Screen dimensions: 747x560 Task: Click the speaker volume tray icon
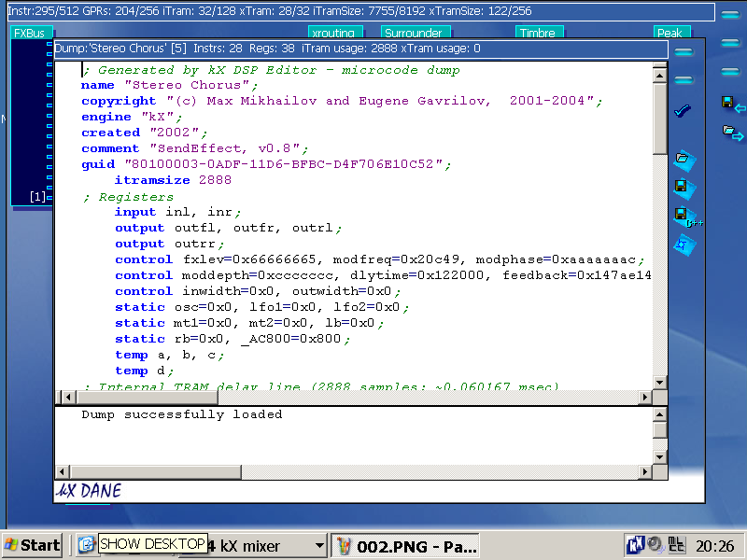pyautogui.click(x=655, y=544)
